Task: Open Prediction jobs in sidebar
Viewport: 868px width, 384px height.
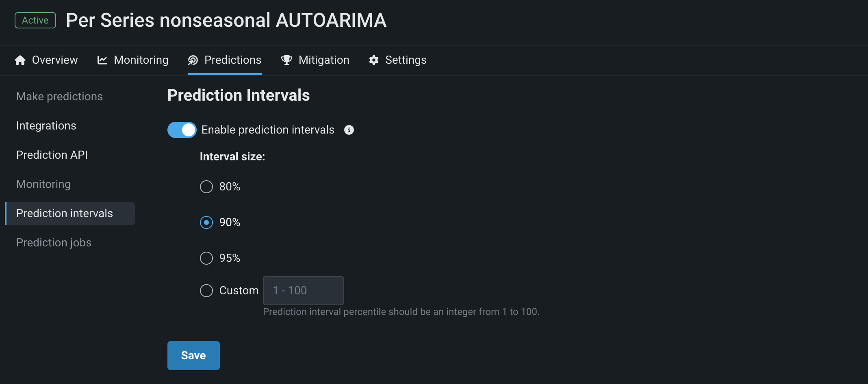Action: point(54,243)
